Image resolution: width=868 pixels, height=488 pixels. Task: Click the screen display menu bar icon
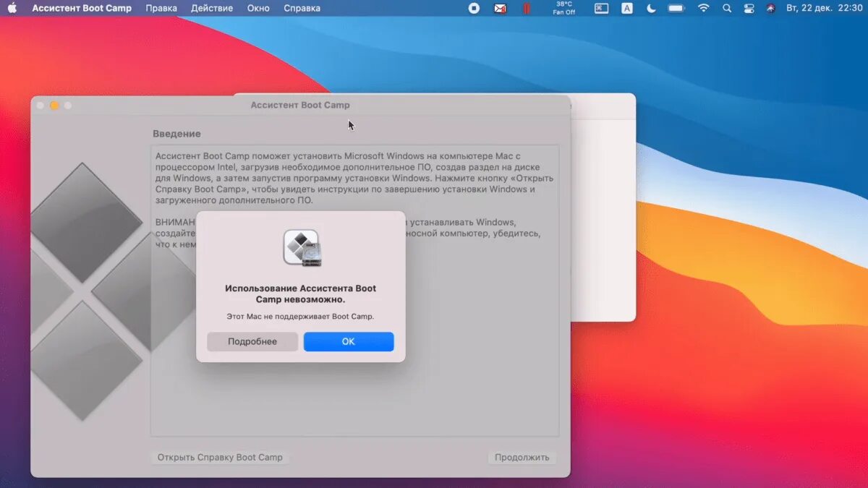(x=601, y=9)
